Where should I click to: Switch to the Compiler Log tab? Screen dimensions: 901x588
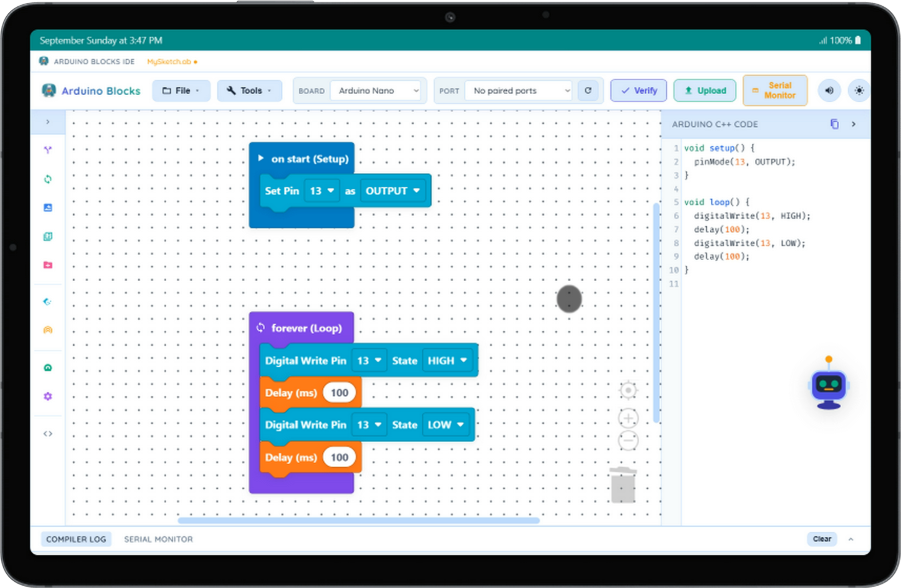[76, 539]
